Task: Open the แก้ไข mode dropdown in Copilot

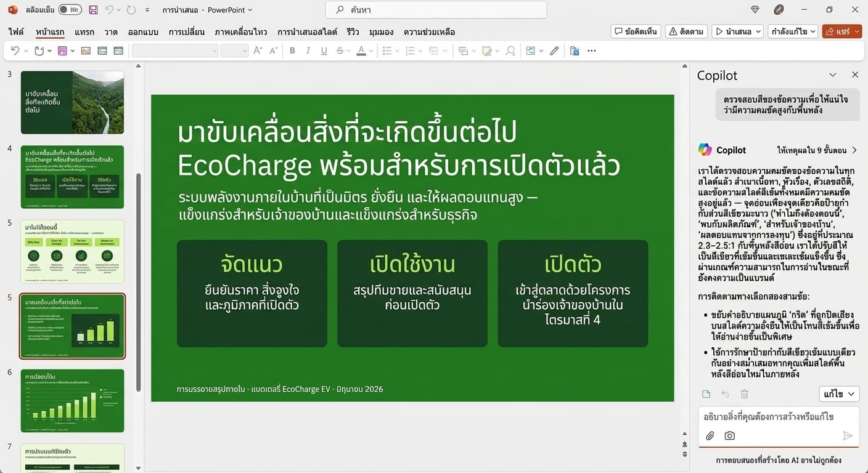Action: pyautogui.click(x=839, y=394)
